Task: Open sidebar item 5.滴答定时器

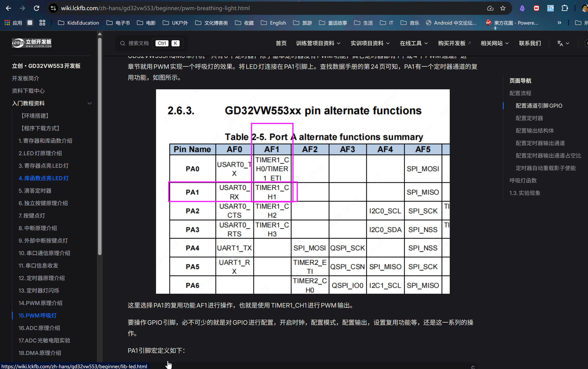Action: (35, 191)
